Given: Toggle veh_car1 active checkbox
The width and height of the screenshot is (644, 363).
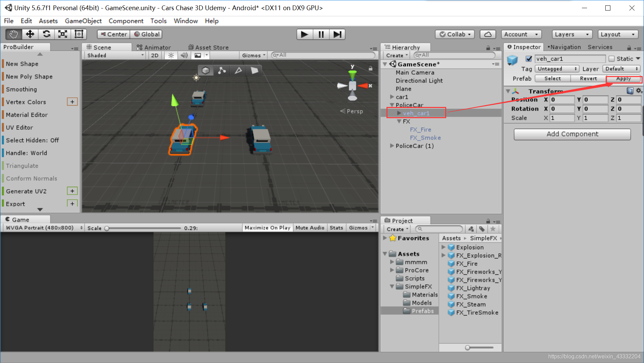Looking at the screenshot, I should (529, 59).
